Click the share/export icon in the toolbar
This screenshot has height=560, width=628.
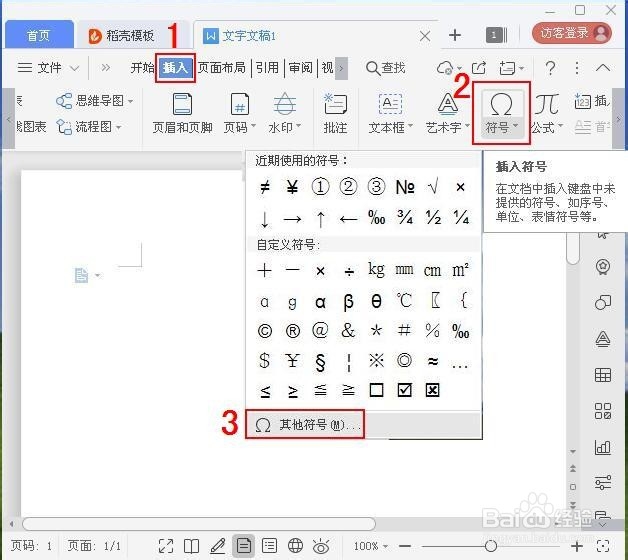[x=479, y=68]
